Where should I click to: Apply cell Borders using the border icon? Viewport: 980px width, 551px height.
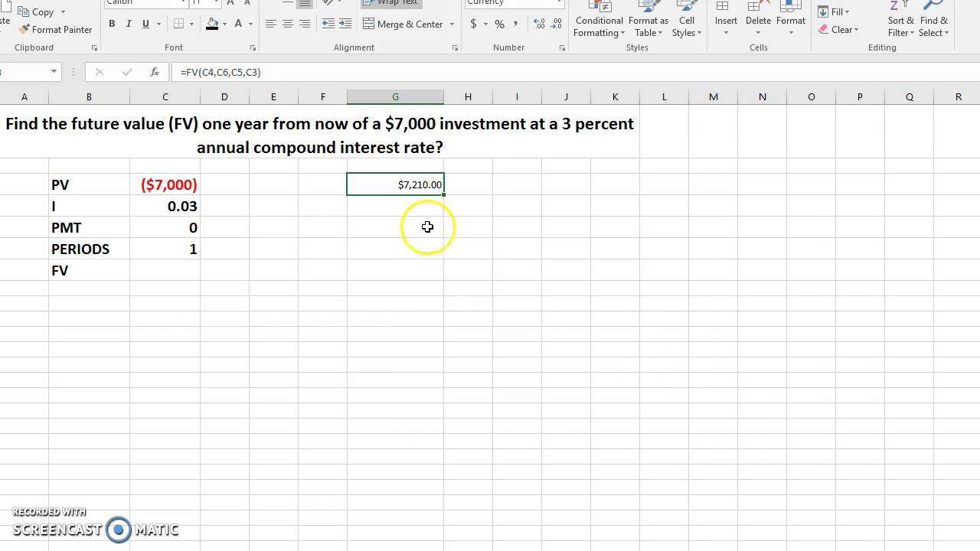(179, 24)
